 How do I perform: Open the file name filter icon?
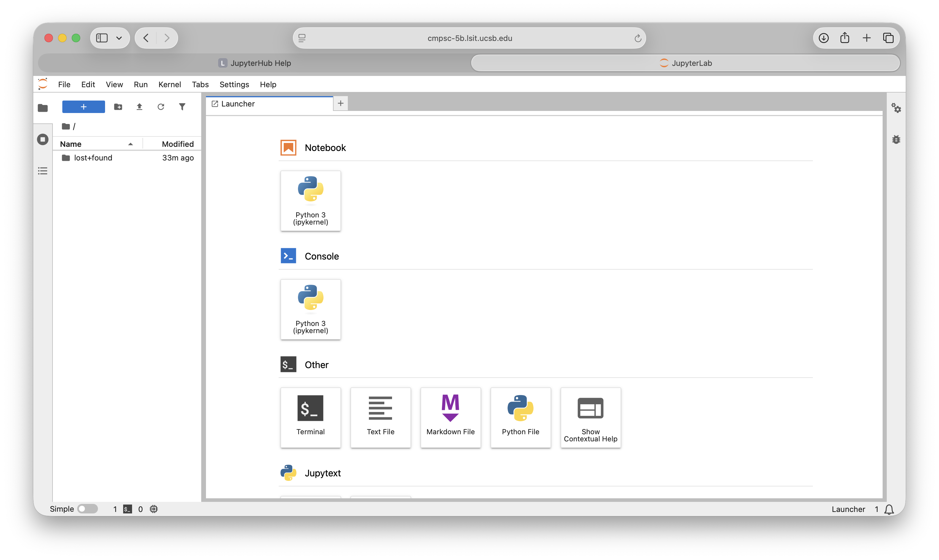pos(182,107)
